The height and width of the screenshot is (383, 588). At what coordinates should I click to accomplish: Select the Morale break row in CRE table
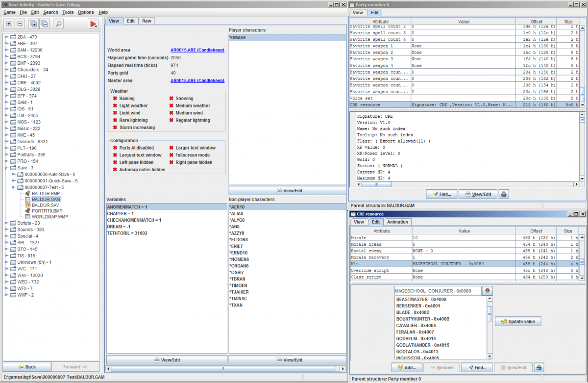(464, 244)
